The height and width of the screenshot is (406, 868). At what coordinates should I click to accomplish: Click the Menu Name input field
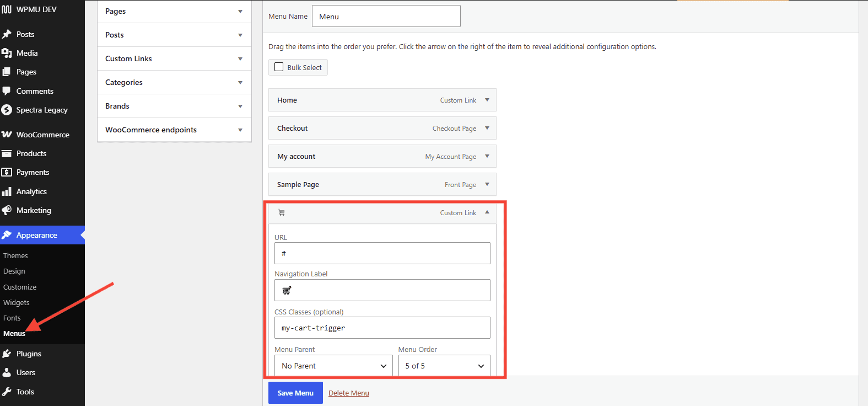point(386,16)
